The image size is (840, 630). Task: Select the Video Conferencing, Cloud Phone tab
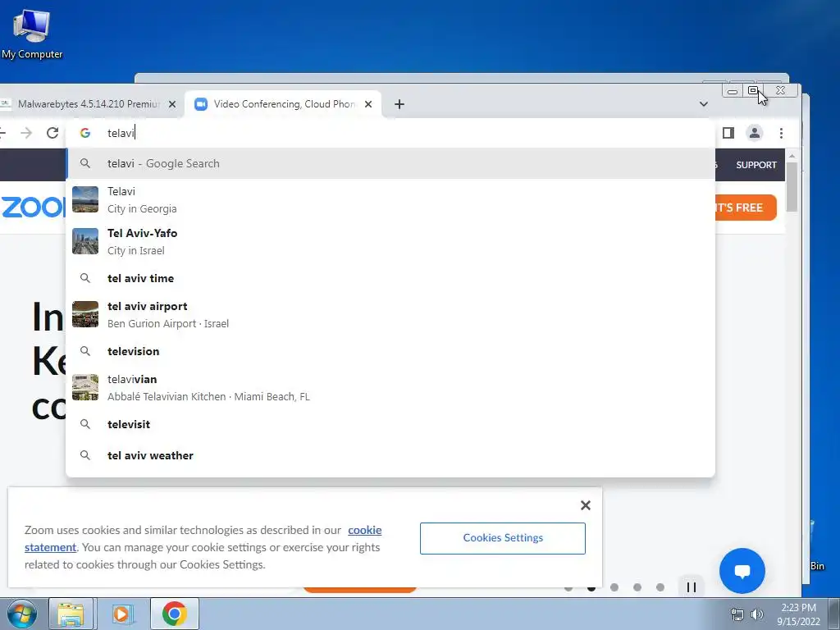(x=283, y=104)
